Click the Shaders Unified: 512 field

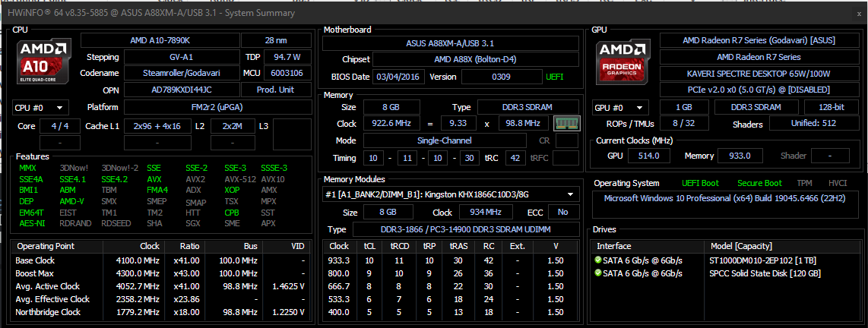pyautogui.click(x=813, y=124)
